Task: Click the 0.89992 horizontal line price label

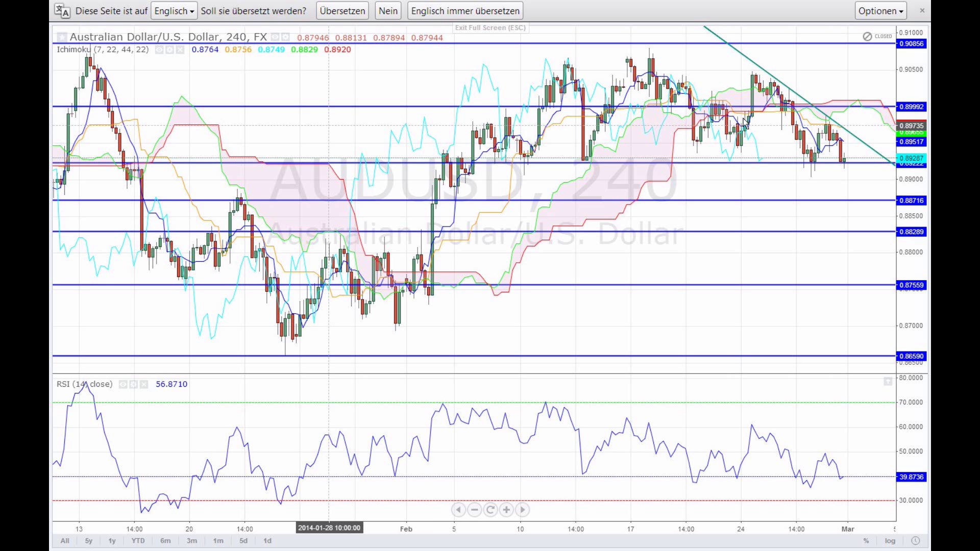Action: point(912,107)
